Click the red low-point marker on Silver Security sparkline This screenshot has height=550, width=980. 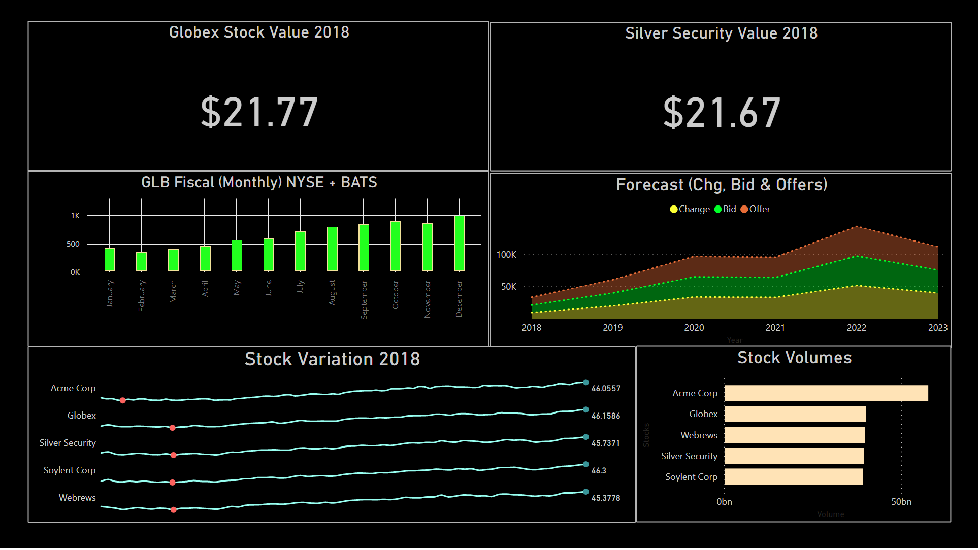pos(174,456)
